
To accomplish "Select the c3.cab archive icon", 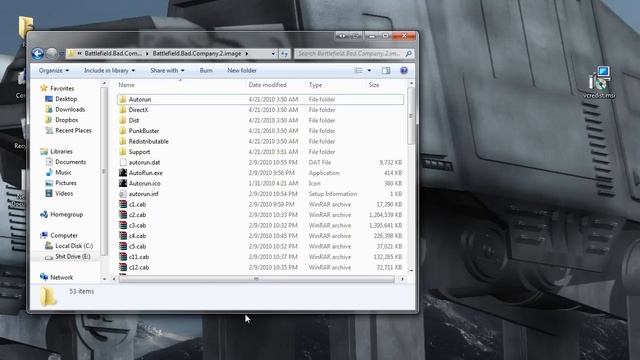I will (123, 225).
